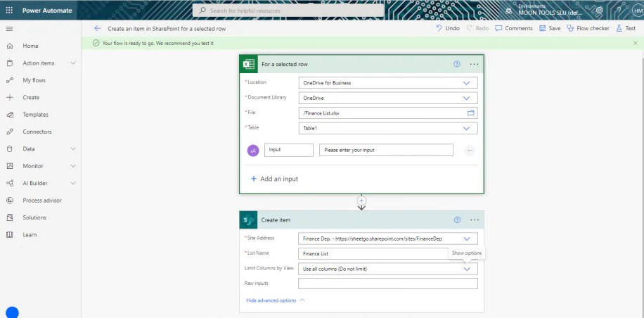Expand the AI Builder section chevron
The image size is (644, 318).
point(73,183)
